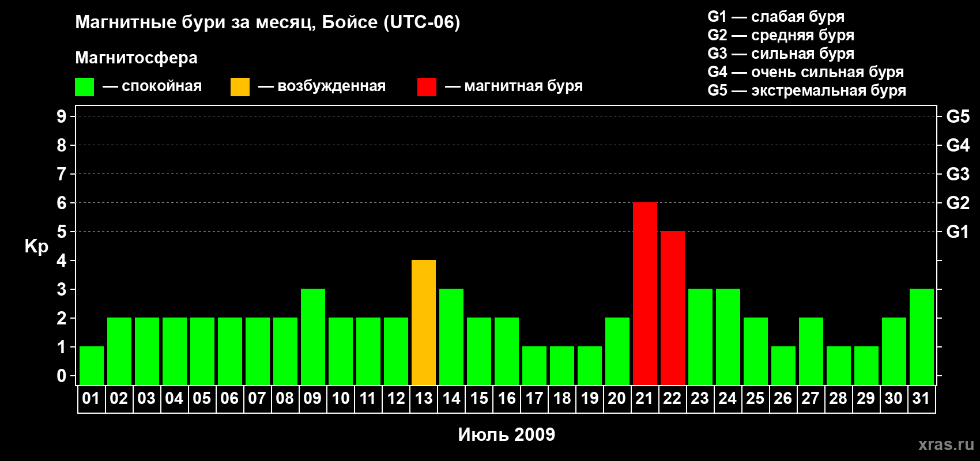Click the date cell 26
The height and width of the screenshot is (461, 980).
click(x=783, y=399)
